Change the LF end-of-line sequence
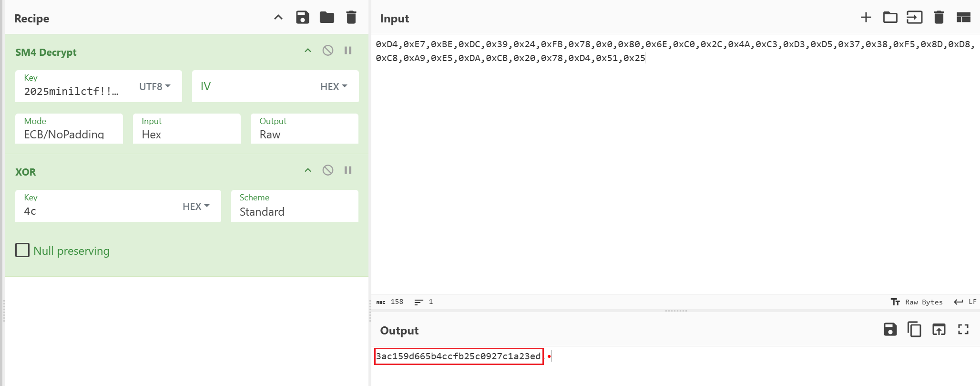 pyautogui.click(x=965, y=302)
